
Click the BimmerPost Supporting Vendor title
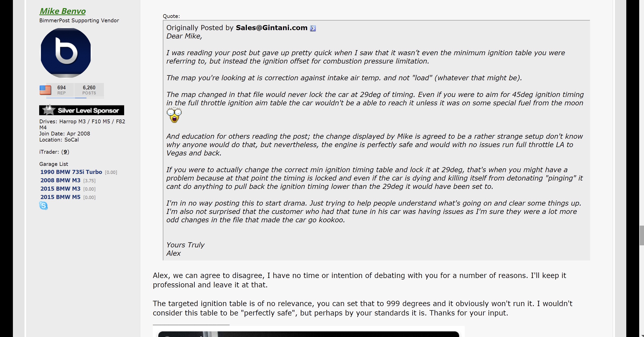pyautogui.click(x=79, y=21)
